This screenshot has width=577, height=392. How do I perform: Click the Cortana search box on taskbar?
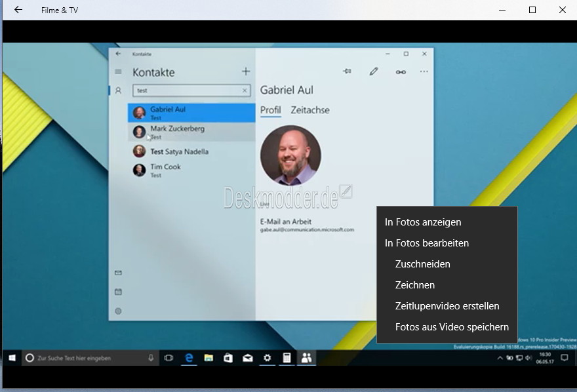tap(91, 358)
